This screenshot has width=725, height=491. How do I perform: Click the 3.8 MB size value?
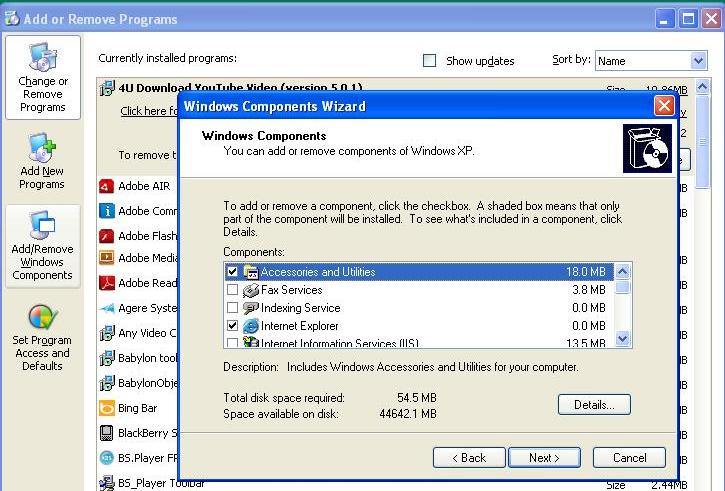[589, 290]
